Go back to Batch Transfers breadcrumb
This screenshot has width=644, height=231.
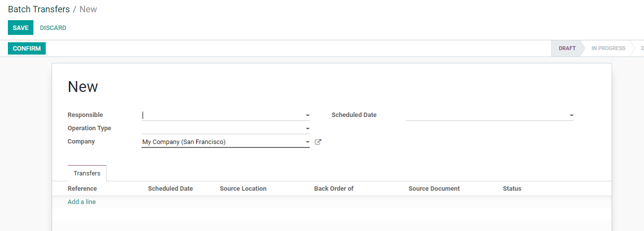39,9
